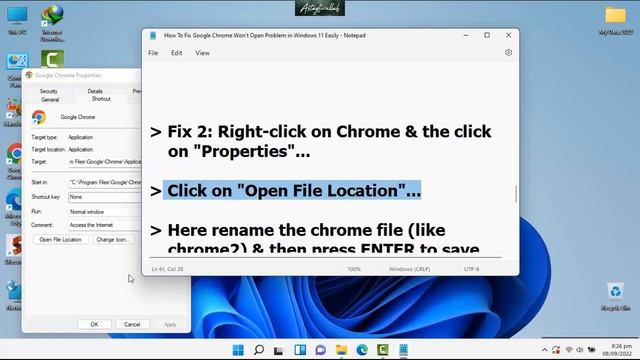Open Camtasia from the taskbar
Viewport: 640px width, 360px height.
pos(382,350)
